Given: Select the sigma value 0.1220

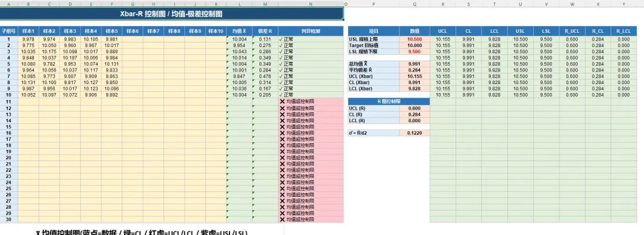Looking at the screenshot, I should 414,133.
